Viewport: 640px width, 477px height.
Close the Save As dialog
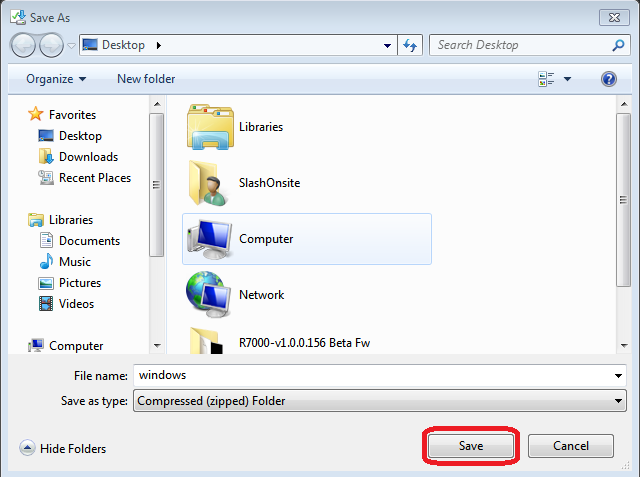pos(614,18)
